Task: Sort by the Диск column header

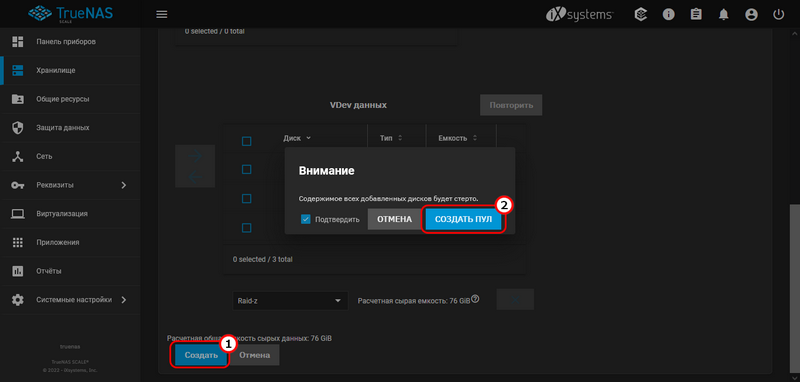Action: (297, 138)
